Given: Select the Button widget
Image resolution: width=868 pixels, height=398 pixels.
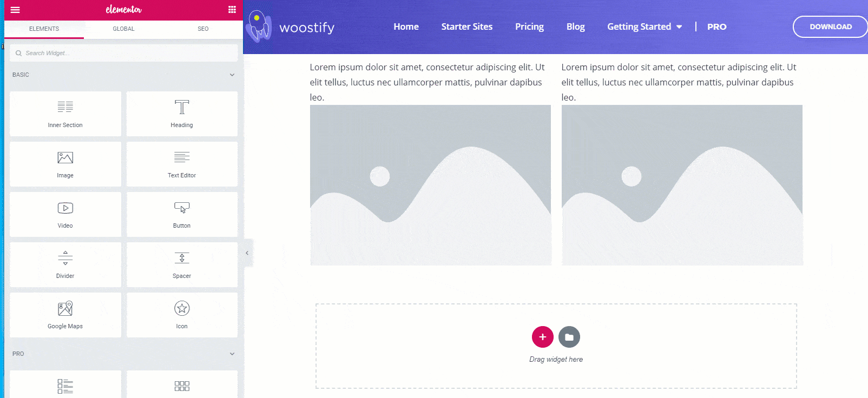Looking at the screenshot, I should coord(182,214).
